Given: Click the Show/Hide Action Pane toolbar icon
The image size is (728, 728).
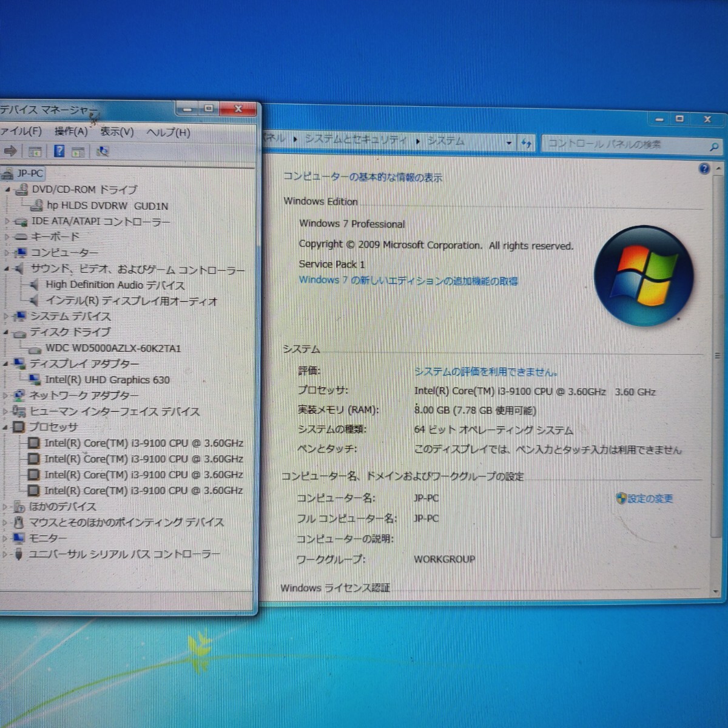Looking at the screenshot, I should 78,152.
